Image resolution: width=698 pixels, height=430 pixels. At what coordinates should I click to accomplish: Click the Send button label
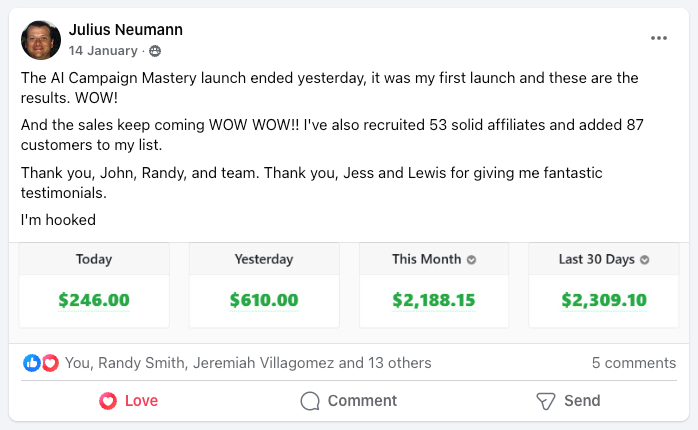[x=582, y=401]
